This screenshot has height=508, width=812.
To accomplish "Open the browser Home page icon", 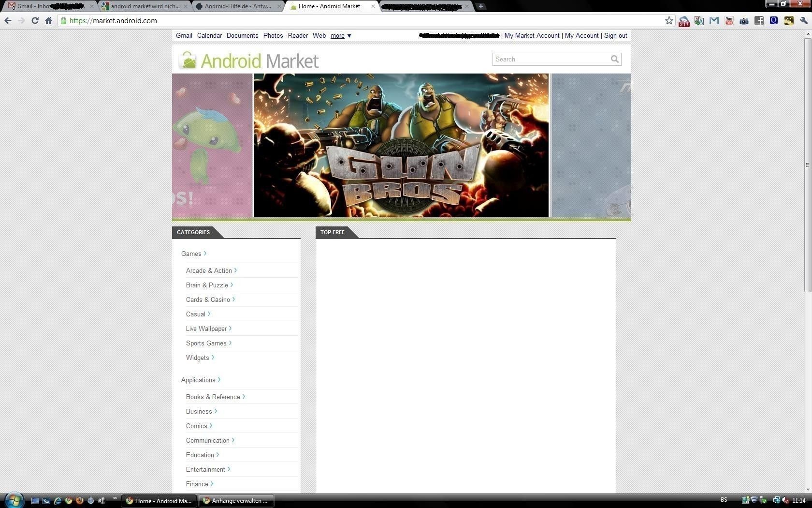I will [x=48, y=20].
